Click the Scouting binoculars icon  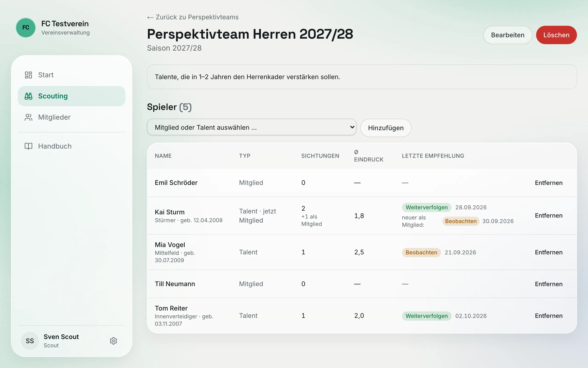(x=28, y=96)
